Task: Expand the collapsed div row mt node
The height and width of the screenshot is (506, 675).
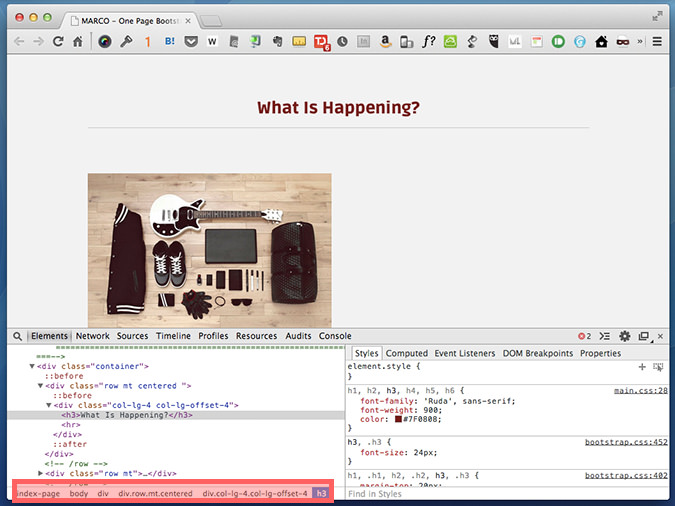Action: [41, 473]
